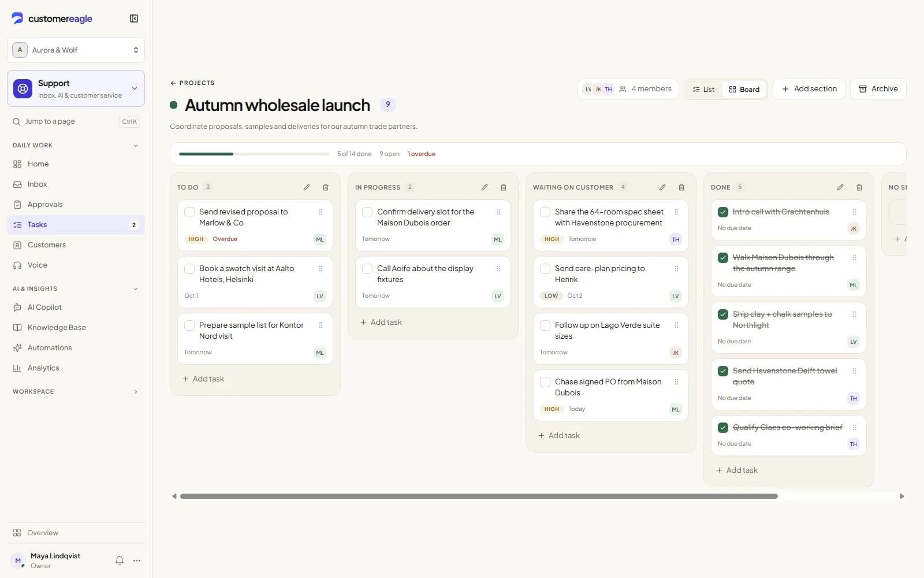This screenshot has width=924, height=578.
Task: Go back to Projects arrow link
Action: (x=192, y=83)
